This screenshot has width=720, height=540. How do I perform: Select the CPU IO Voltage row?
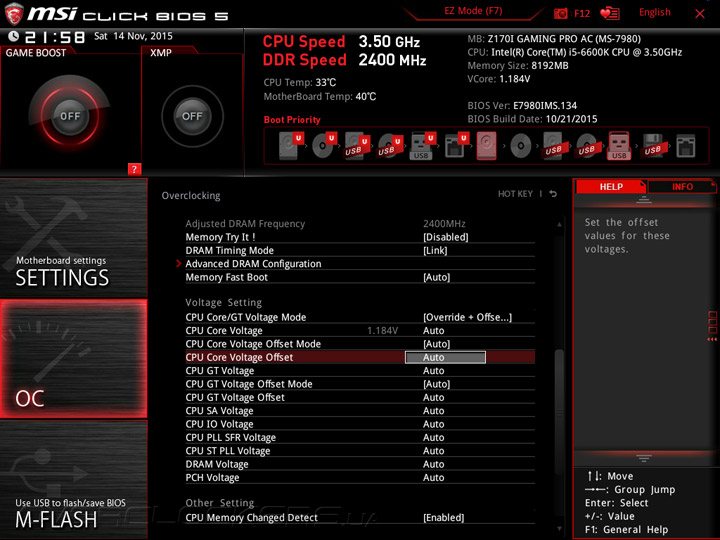(360, 424)
